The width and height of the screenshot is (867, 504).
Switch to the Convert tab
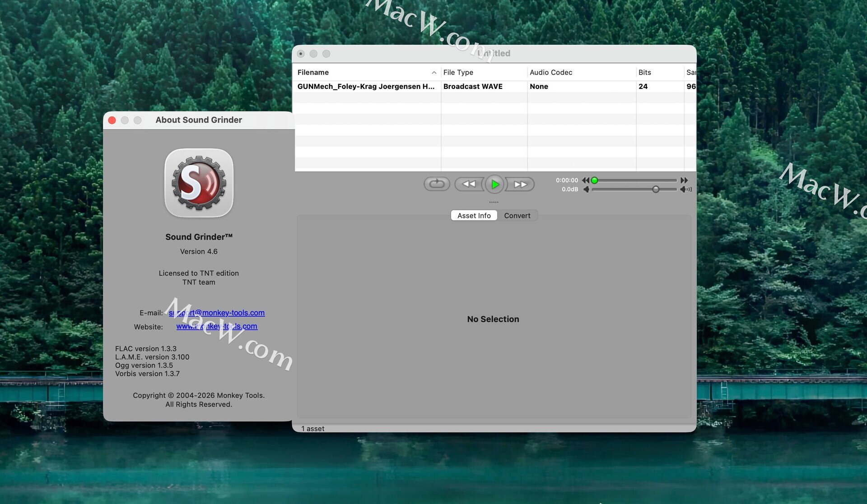click(x=517, y=216)
